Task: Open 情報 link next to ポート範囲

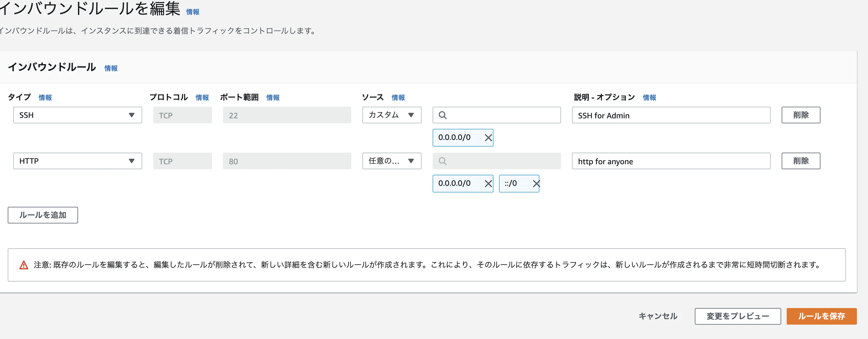Action: (273, 98)
